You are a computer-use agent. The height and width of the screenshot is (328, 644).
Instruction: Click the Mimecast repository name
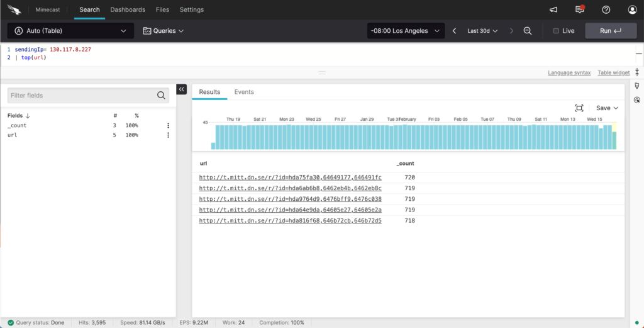tap(47, 9)
